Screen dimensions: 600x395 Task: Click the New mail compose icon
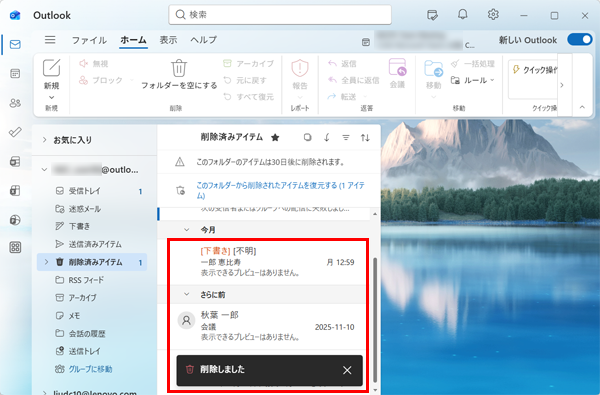(x=51, y=68)
